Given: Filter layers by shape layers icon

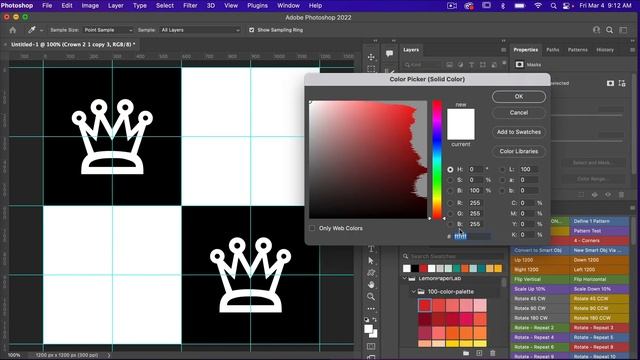Looking at the screenshot, I should click(482, 64).
